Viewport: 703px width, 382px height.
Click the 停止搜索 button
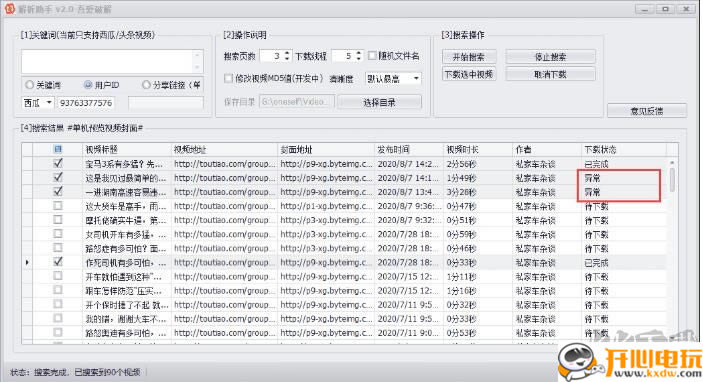tap(551, 57)
